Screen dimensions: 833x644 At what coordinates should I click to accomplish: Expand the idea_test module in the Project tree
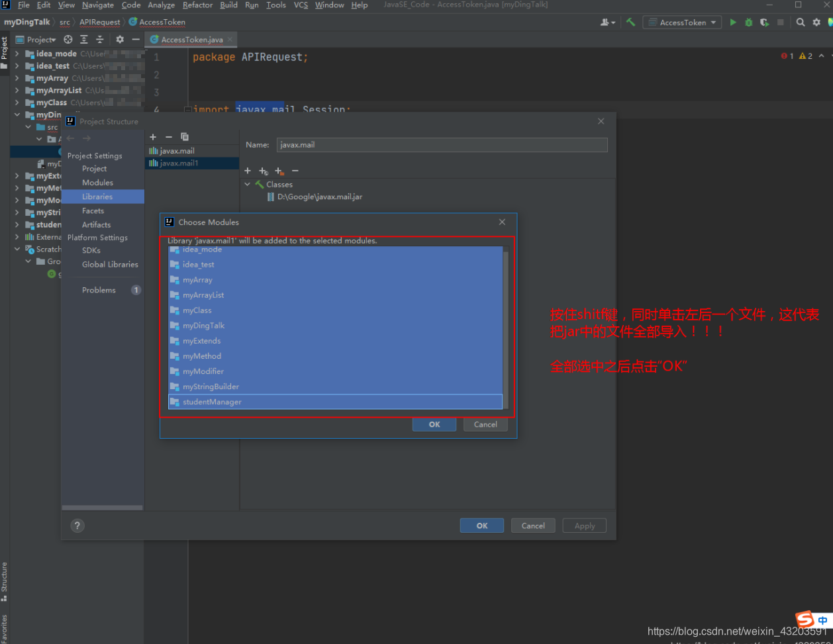17,66
